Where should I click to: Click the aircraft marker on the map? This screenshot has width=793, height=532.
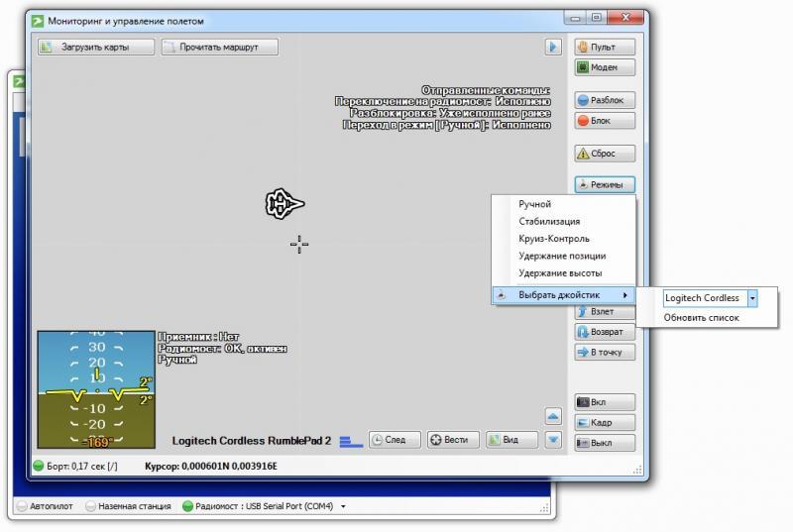click(284, 203)
